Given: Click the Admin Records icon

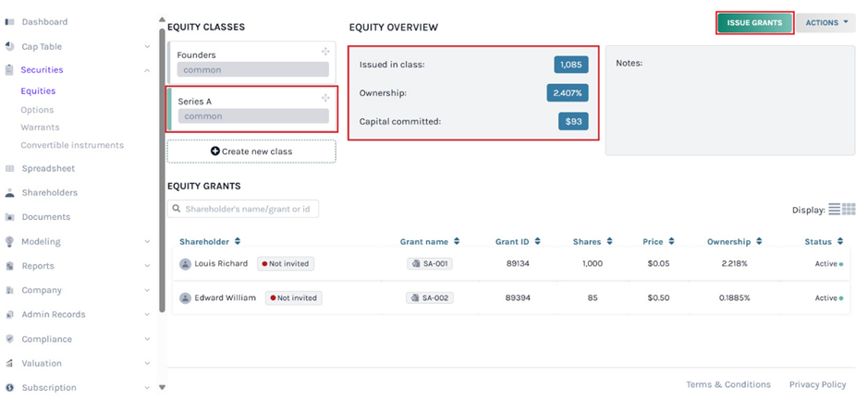Looking at the screenshot, I should coord(9,315).
